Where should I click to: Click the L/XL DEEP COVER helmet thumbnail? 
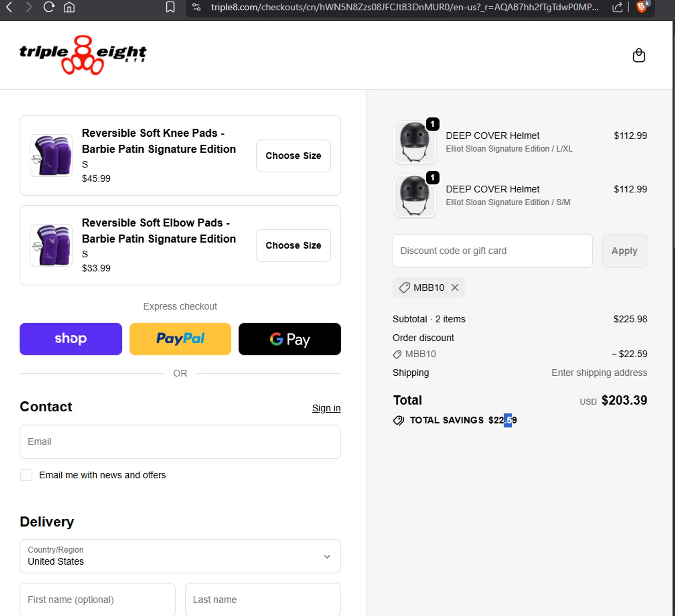pyautogui.click(x=414, y=142)
